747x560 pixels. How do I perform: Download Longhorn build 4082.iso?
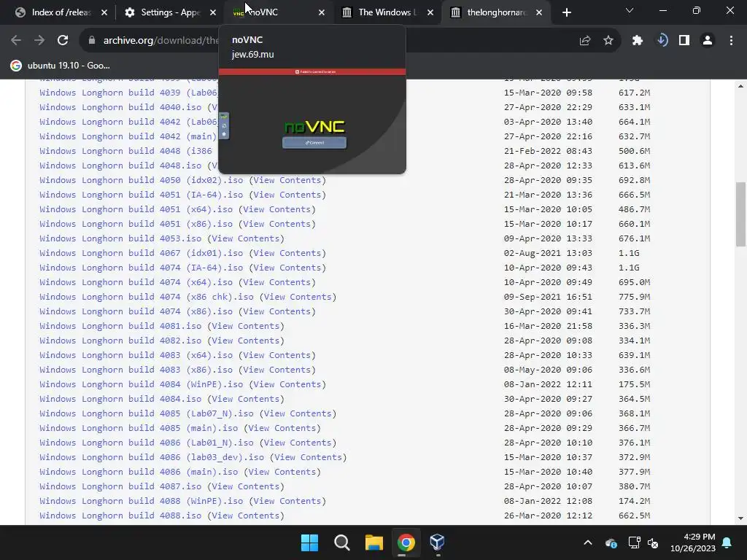pos(120,341)
